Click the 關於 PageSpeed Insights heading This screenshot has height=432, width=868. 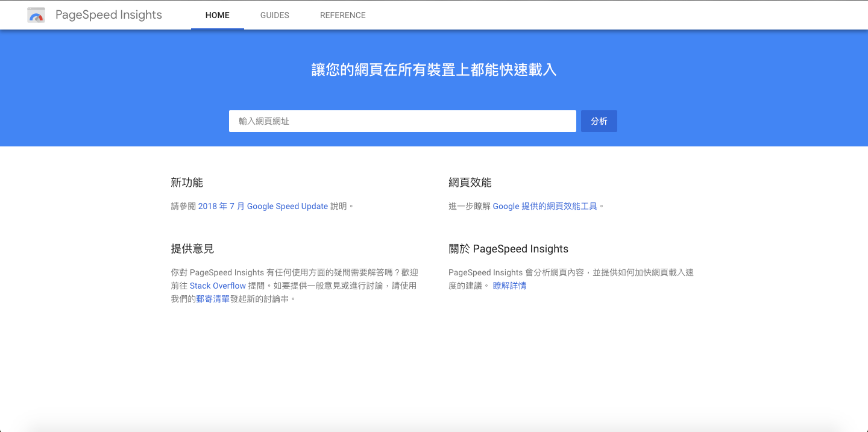509,249
